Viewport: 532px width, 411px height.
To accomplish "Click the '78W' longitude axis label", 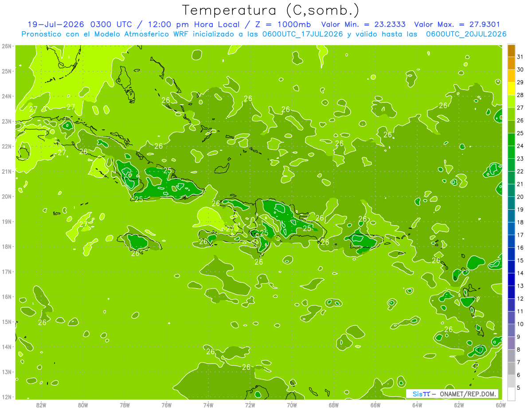I will [x=125, y=405].
